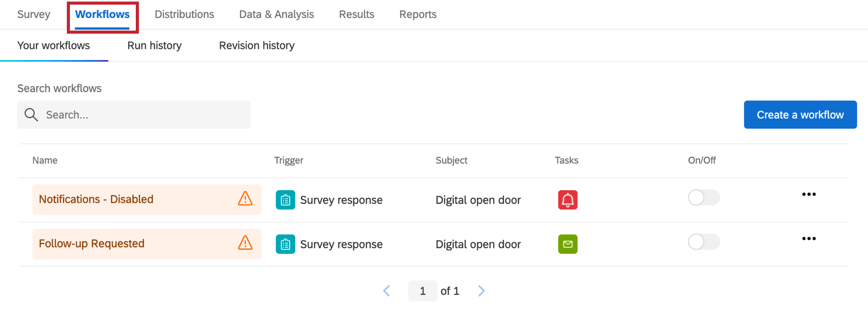
Task: Click the red notification bell task icon
Action: 567,200
